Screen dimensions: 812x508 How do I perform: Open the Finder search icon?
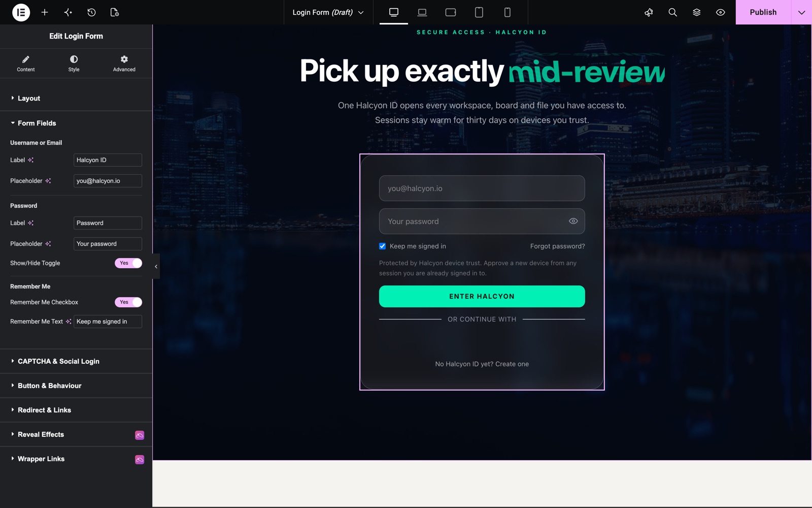point(672,12)
